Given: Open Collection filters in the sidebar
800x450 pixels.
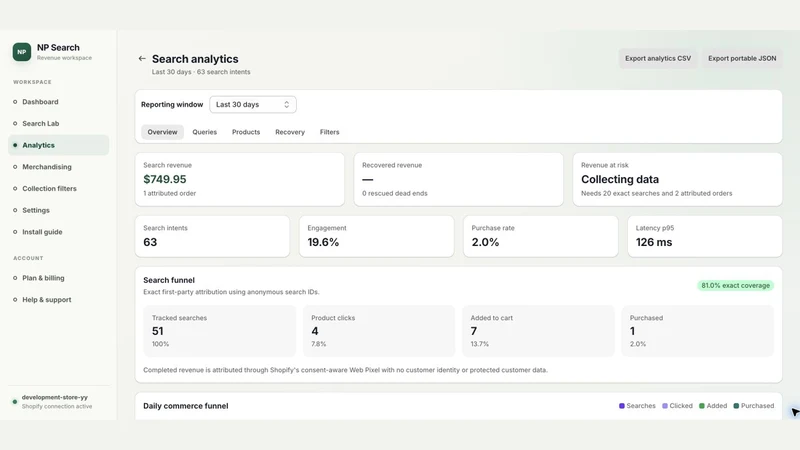Looking at the screenshot, I should point(58,189).
